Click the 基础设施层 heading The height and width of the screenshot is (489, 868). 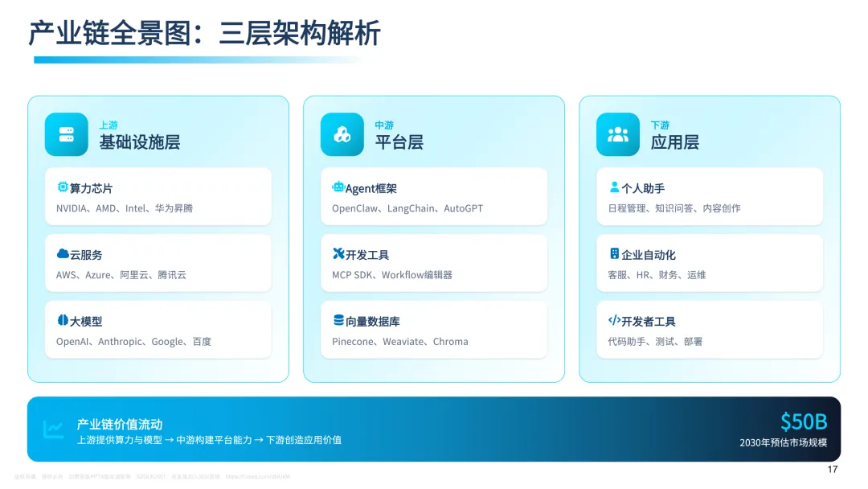point(140,142)
